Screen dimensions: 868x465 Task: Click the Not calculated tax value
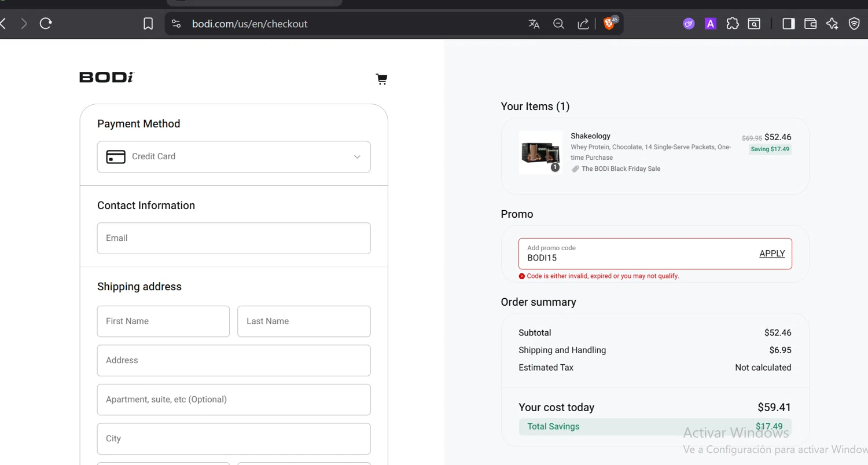click(763, 368)
